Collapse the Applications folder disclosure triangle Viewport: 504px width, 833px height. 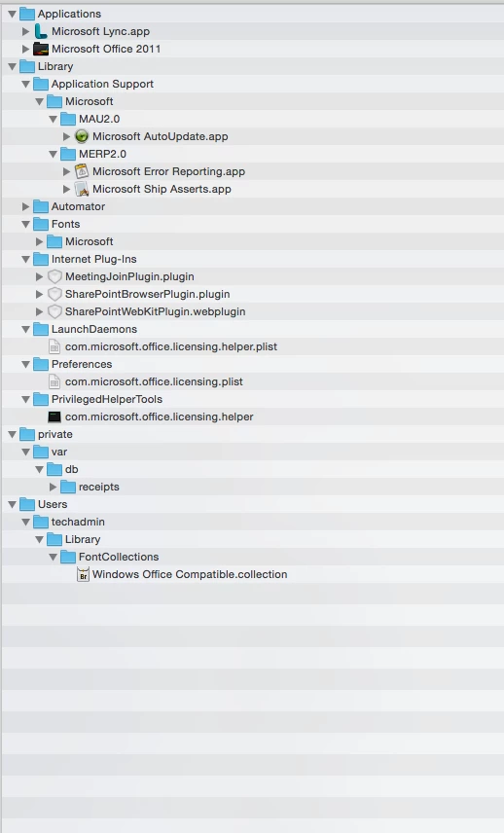[13, 14]
